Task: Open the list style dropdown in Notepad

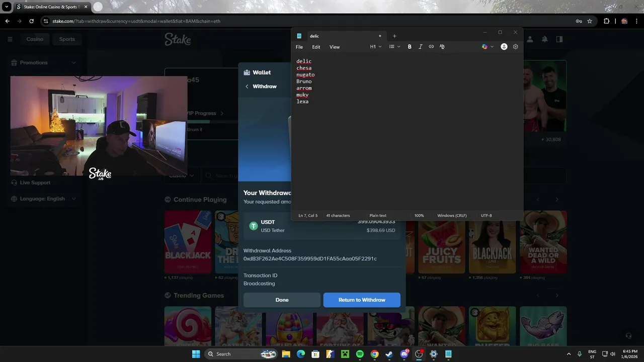Action: (x=394, y=47)
